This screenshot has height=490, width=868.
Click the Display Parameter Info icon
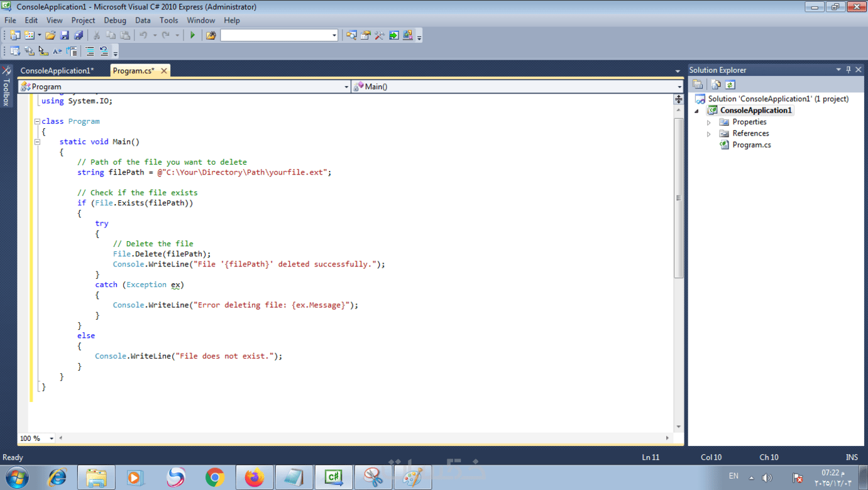click(x=29, y=52)
